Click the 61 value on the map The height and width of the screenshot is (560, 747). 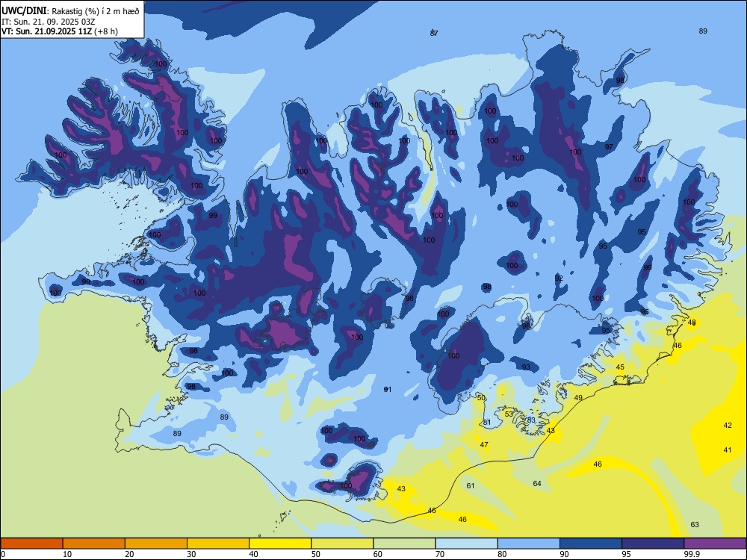[x=470, y=486]
